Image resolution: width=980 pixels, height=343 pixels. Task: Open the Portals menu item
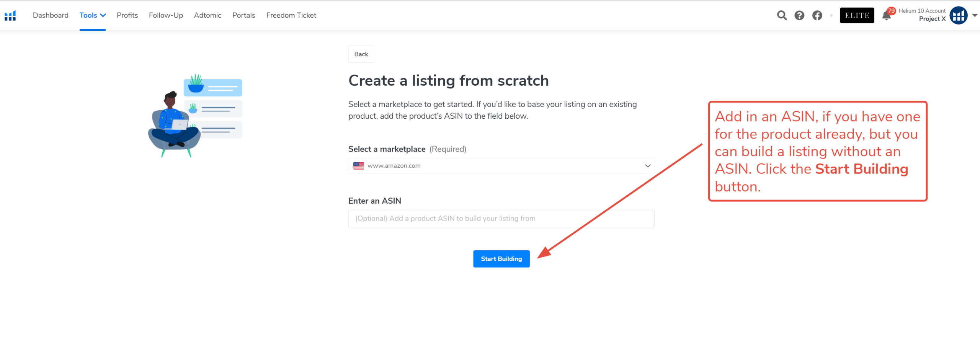click(243, 15)
